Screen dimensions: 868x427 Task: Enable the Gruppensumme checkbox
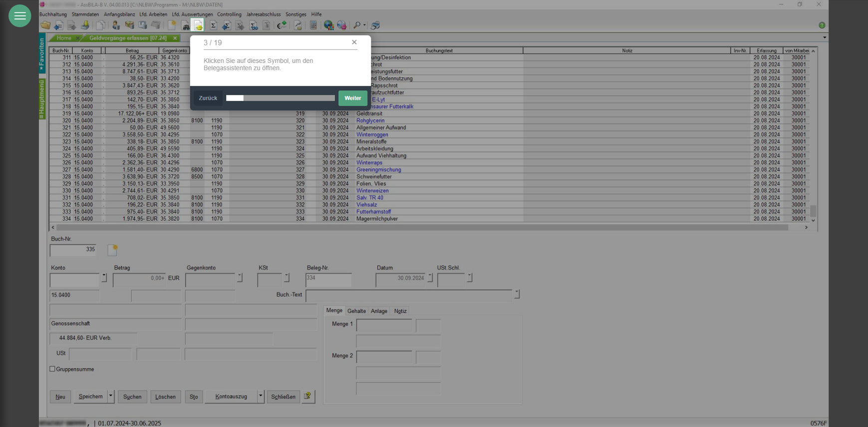52,369
